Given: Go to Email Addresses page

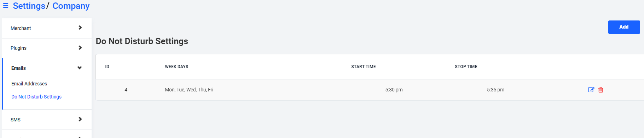Looking at the screenshot, I should 29,84.
